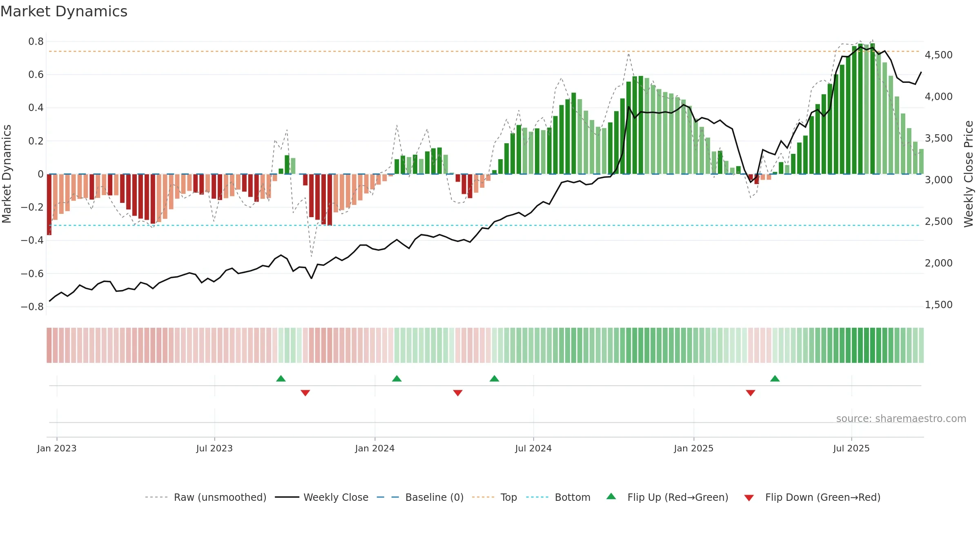Click the red Flip Down legend triangle icon

point(749,498)
